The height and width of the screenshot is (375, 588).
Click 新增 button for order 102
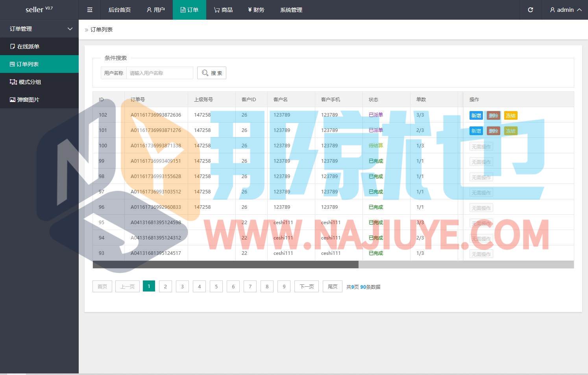[476, 115]
